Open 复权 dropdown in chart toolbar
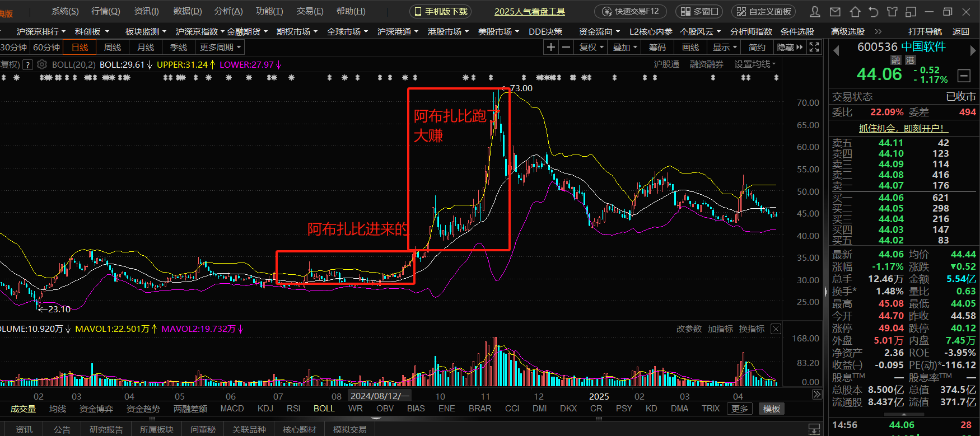 (x=591, y=47)
